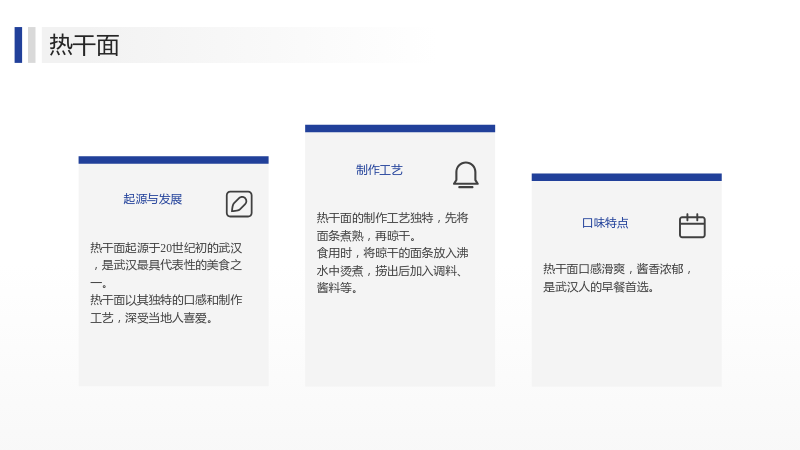Screen dimensions: 800x450
Task: Select the 热干面 slide title
Action: [x=84, y=45]
